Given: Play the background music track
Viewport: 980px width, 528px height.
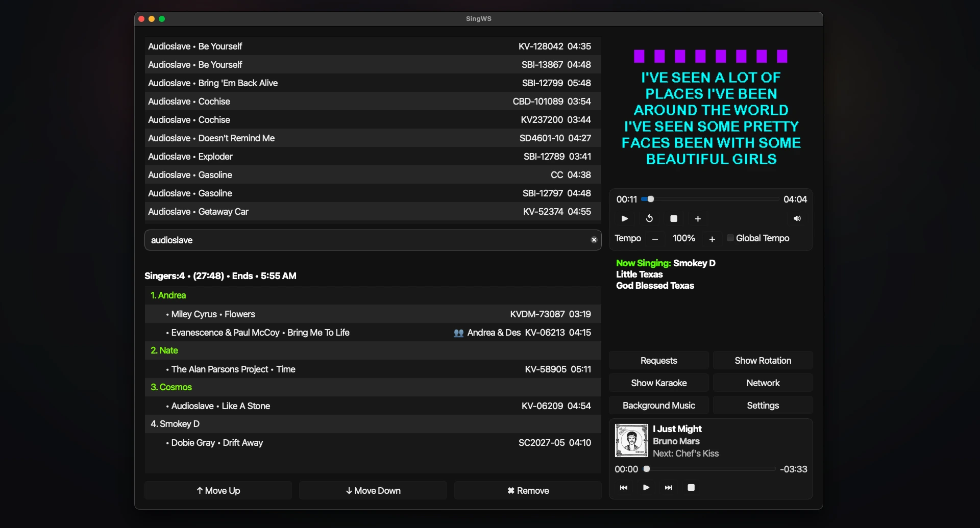Looking at the screenshot, I should (x=646, y=488).
